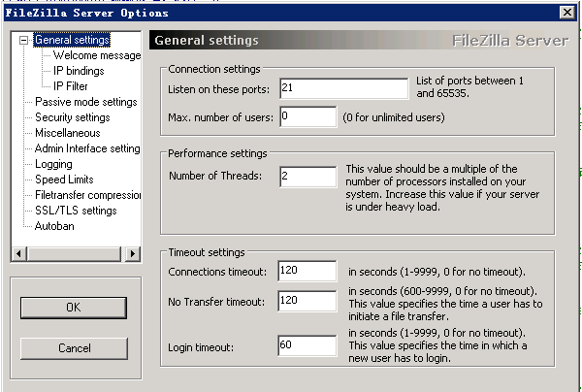Viewport: 582px width, 392px height.
Task: Collapse the General settings tree node
Action: (x=23, y=40)
